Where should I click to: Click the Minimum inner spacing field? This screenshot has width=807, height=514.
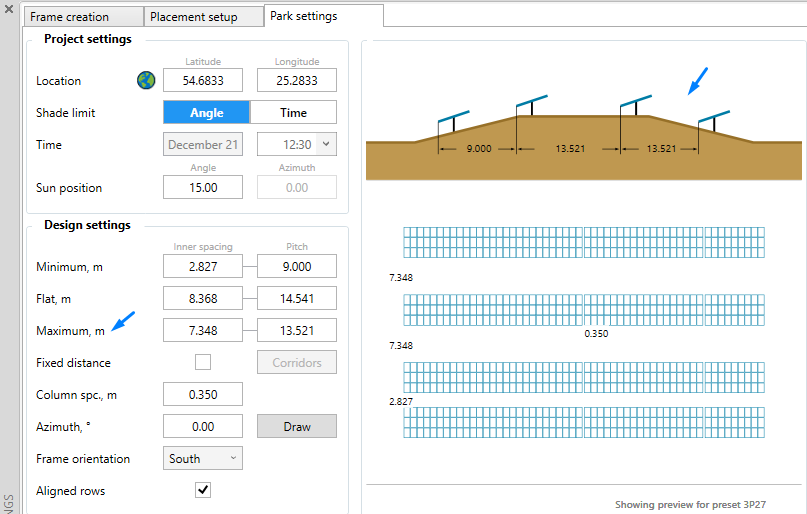pyautogui.click(x=203, y=267)
